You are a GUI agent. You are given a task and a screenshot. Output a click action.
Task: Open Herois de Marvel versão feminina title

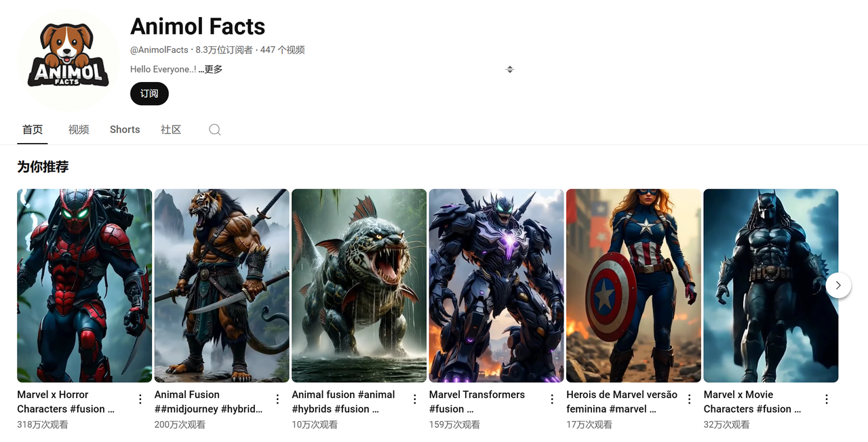point(622,401)
